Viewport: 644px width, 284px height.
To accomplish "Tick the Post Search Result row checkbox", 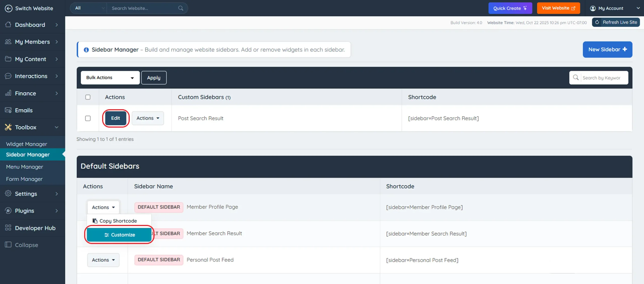I will pyautogui.click(x=88, y=118).
